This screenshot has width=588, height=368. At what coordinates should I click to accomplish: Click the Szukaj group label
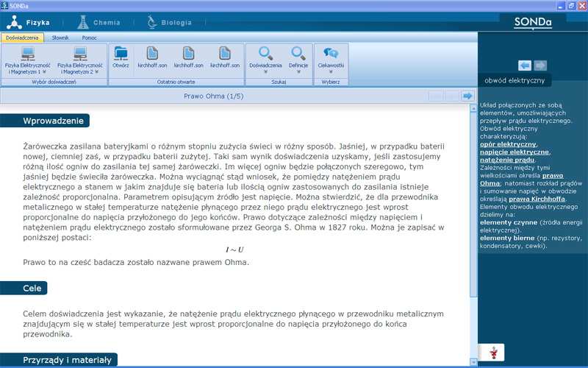[x=279, y=82]
